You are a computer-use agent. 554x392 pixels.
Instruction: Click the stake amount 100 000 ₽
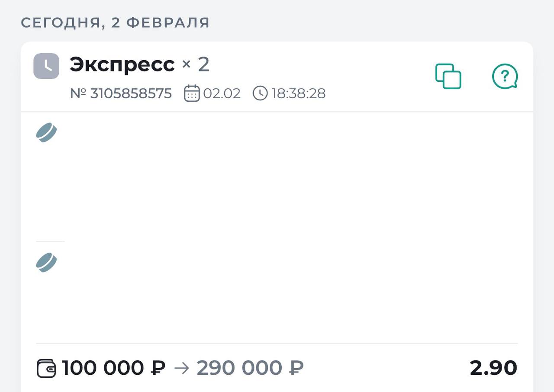[x=113, y=368]
